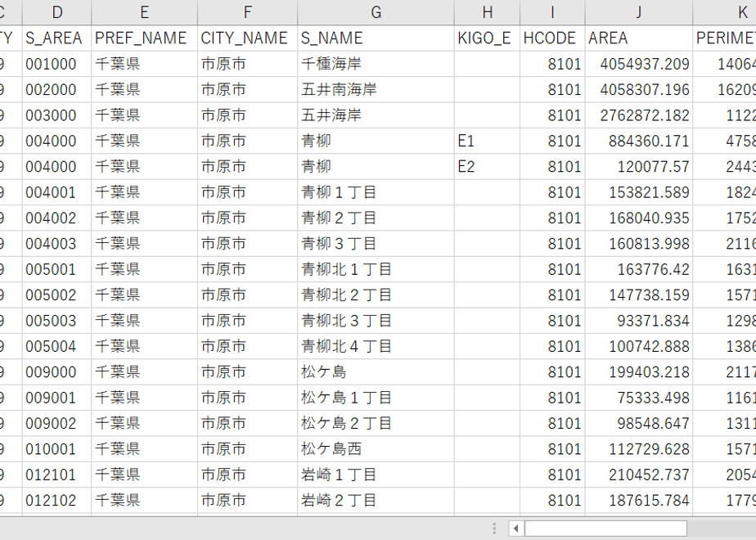Click AREA value 210452.737
756x540 pixels.
tap(639, 475)
